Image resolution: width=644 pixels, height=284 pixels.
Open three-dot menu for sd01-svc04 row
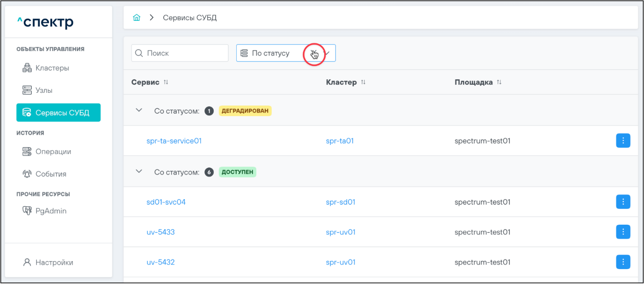point(623,202)
